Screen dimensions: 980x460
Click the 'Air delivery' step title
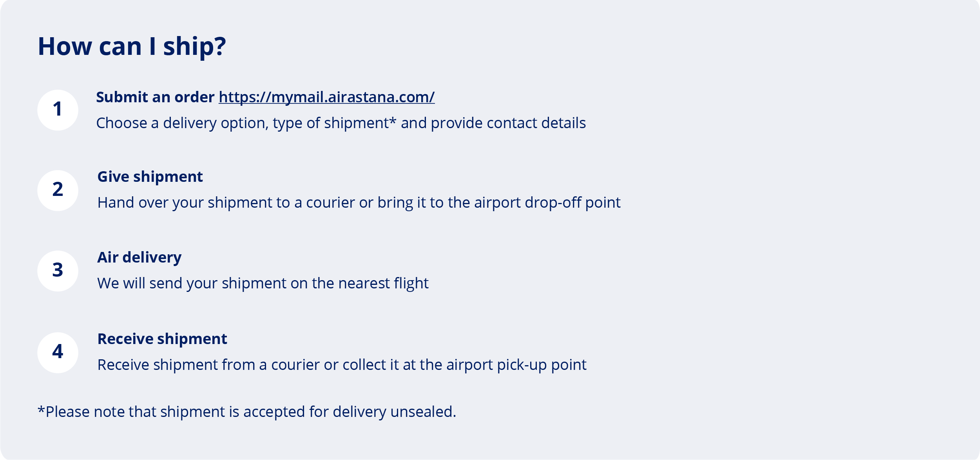tap(139, 258)
